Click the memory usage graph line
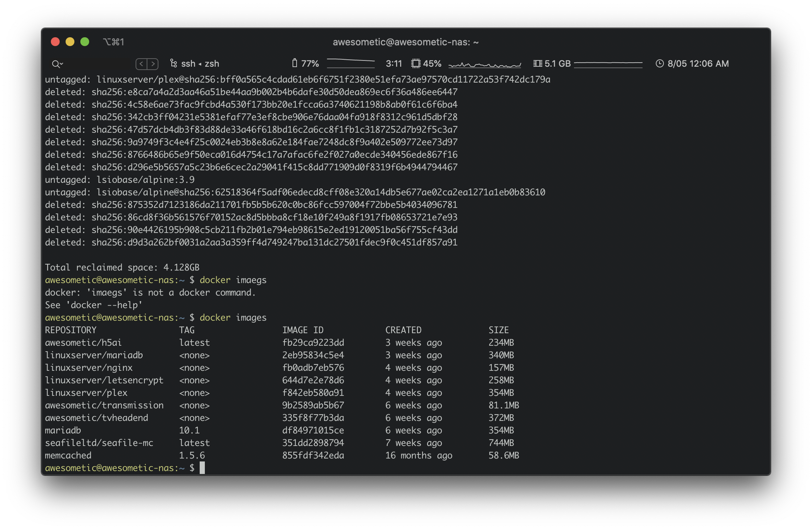This screenshot has height=530, width=812. point(608,63)
